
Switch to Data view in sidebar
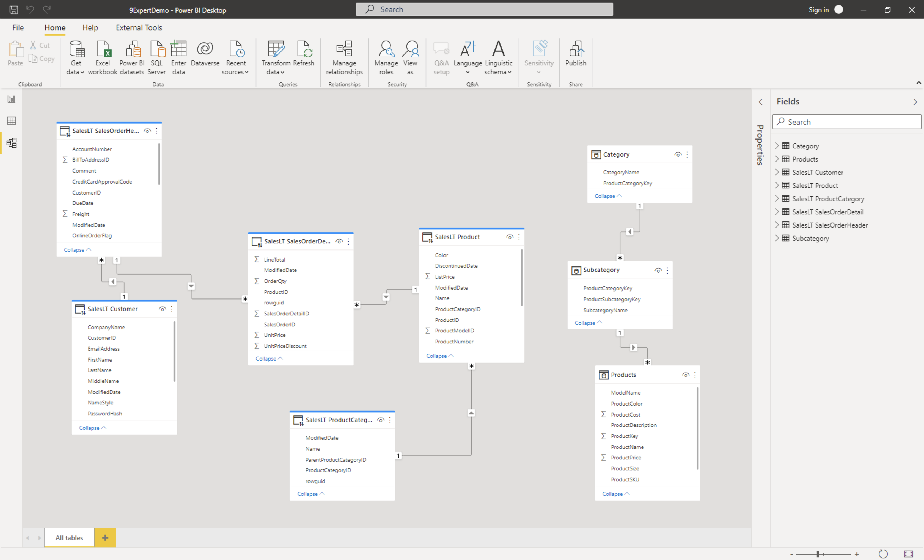coord(12,121)
